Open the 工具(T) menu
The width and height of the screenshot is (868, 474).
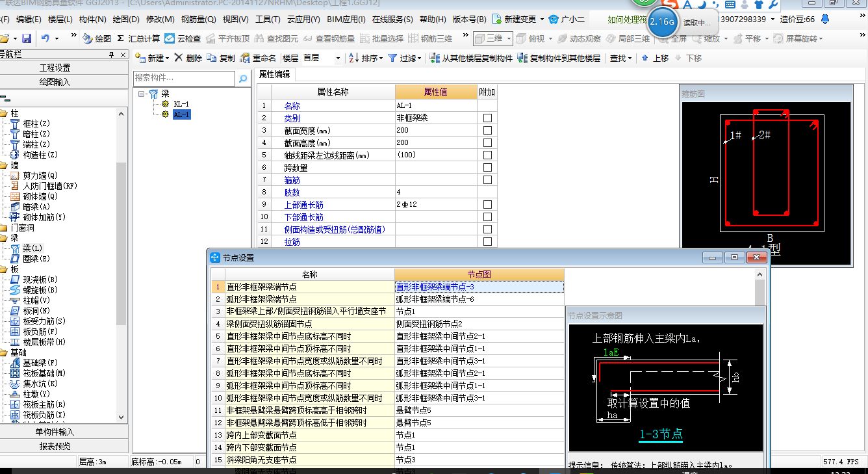click(268, 20)
